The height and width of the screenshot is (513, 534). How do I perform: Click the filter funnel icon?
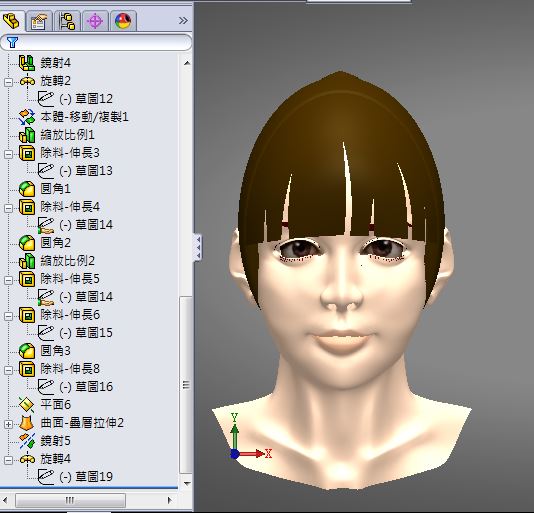click(13, 42)
